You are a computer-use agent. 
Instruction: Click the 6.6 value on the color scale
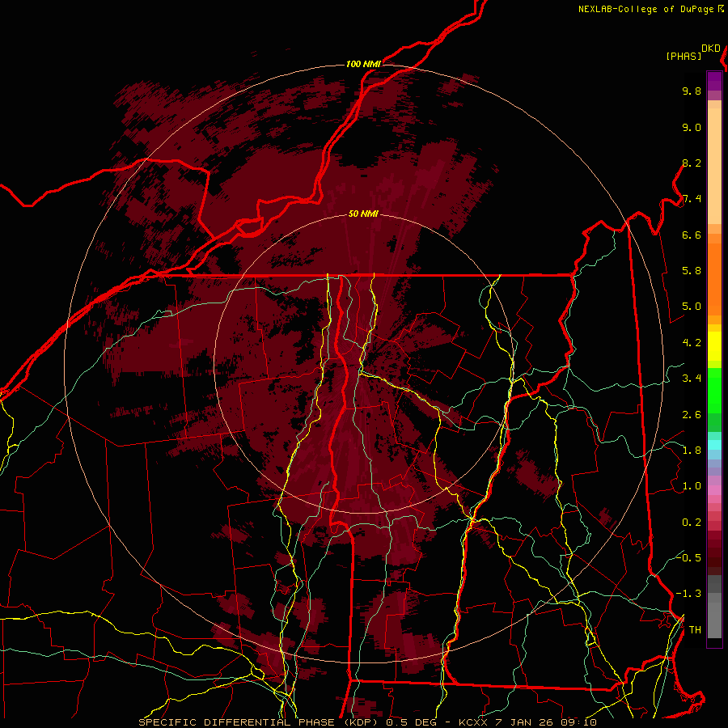692,235
